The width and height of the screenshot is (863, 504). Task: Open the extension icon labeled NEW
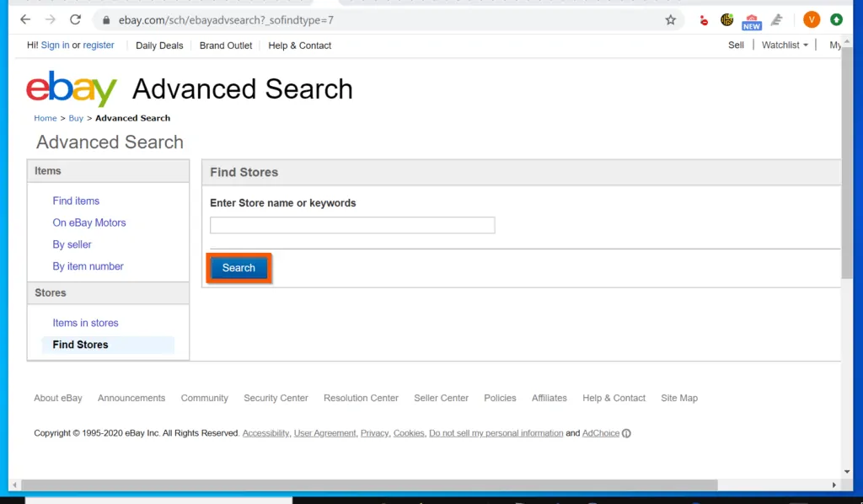pyautogui.click(x=751, y=22)
